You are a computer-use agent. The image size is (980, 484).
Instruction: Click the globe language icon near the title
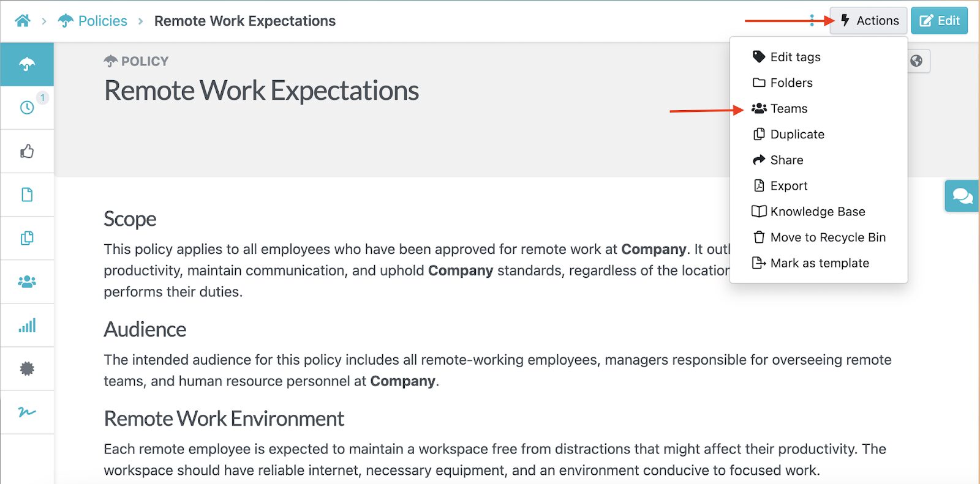pyautogui.click(x=916, y=61)
